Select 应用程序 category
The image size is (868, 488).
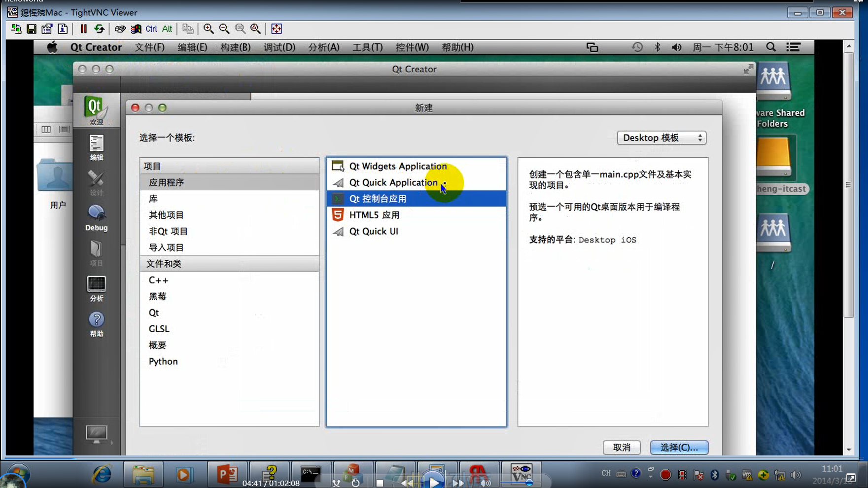[229, 182]
